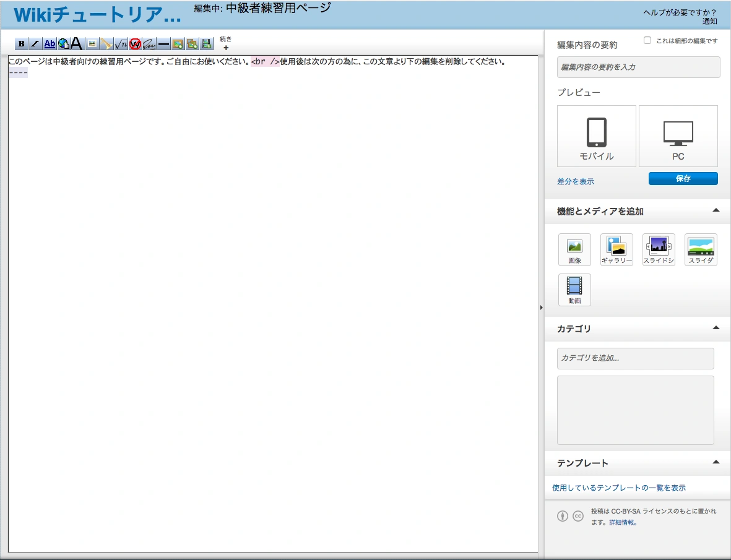This screenshot has width=731, height=560.
Task: Open PC preview
Action: coord(678,136)
